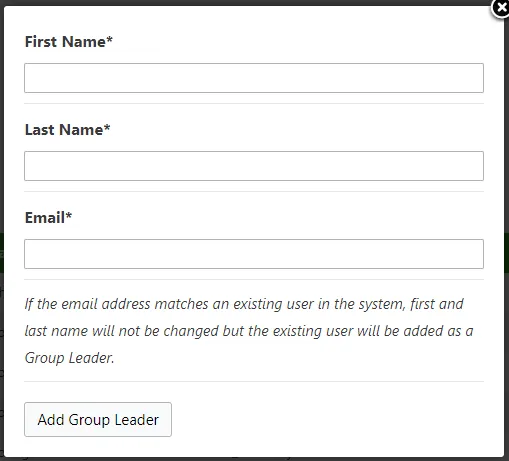Screen dimensions: 509x461
Task: Click the Add Group Leader button
Action: [98, 420]
